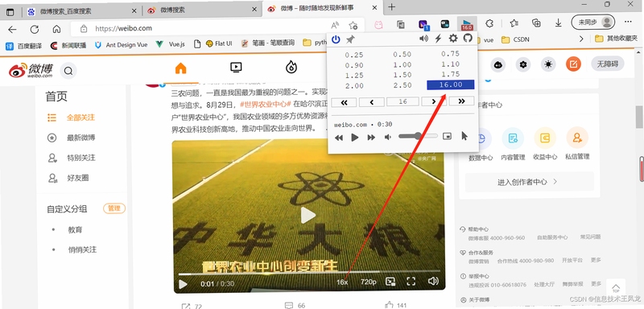This screenshot has width=644, height=309.
Task: Click the double-left speed decrease button
Action: 344,102
